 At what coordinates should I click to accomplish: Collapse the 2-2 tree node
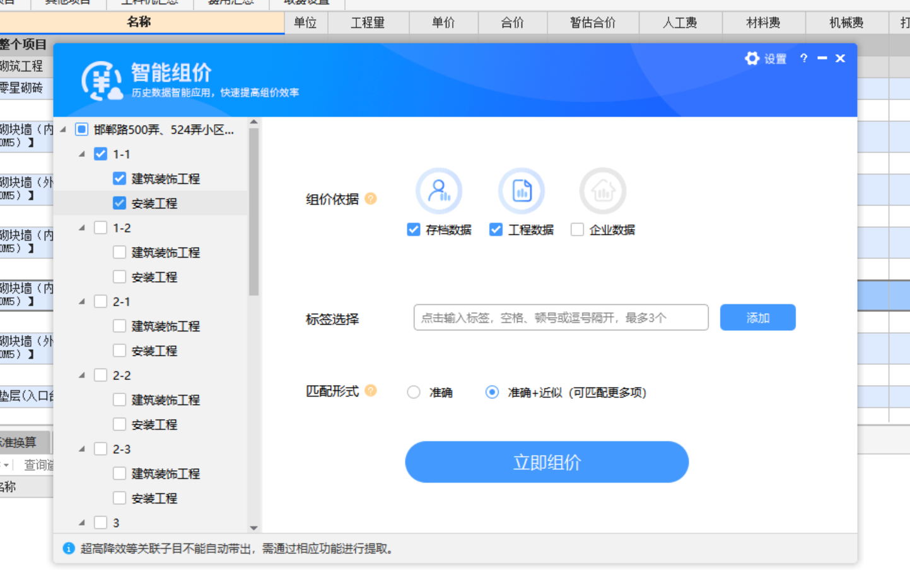click(x=82, y=376)
